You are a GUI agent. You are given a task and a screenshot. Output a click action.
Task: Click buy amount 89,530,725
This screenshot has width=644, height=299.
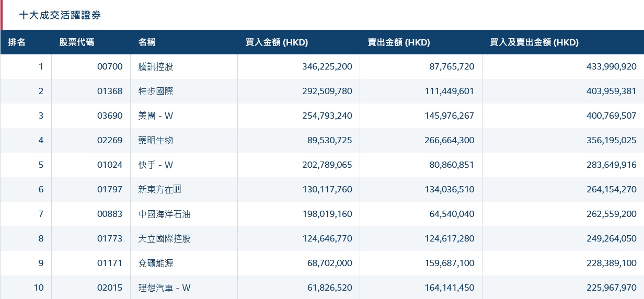(x=330, y=140)
